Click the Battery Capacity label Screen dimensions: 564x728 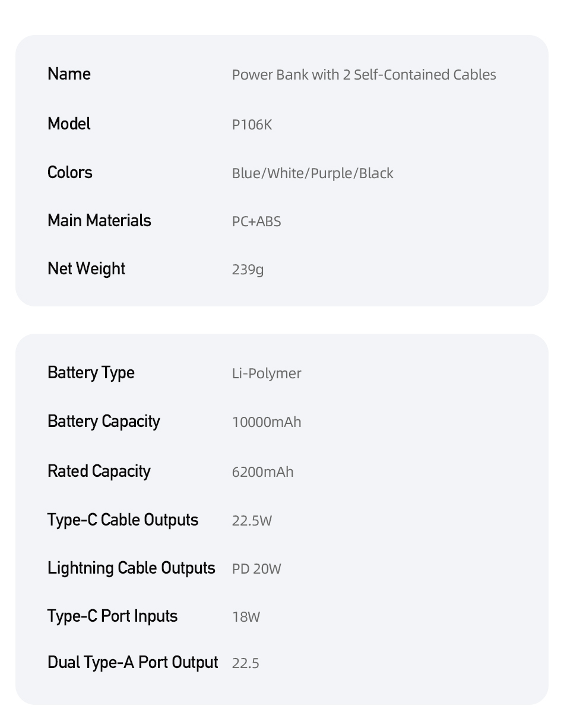(x=104, y=422)
